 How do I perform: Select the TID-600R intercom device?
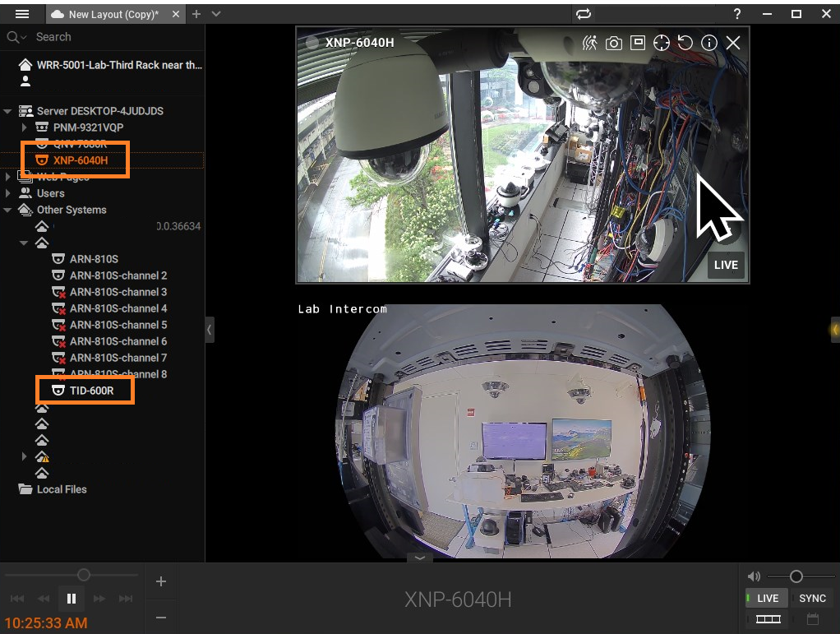click(x=91, y=391)
